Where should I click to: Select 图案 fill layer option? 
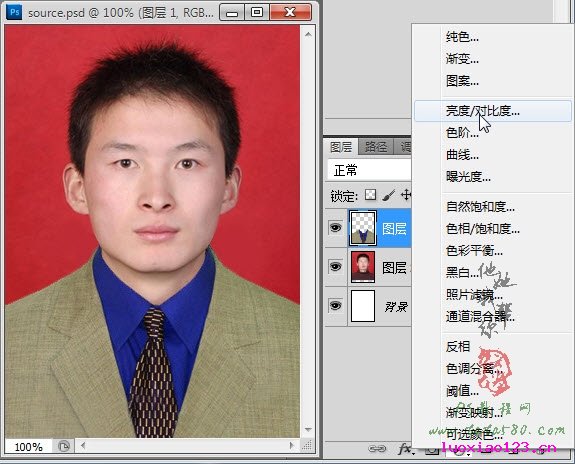click(x=462, y=81)
